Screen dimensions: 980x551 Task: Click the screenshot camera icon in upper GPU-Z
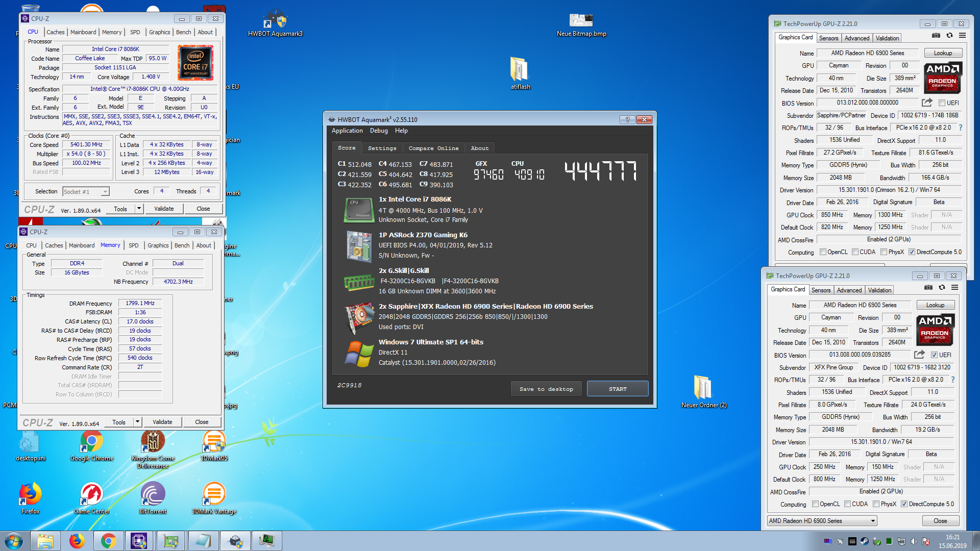[x=936, y=36]
